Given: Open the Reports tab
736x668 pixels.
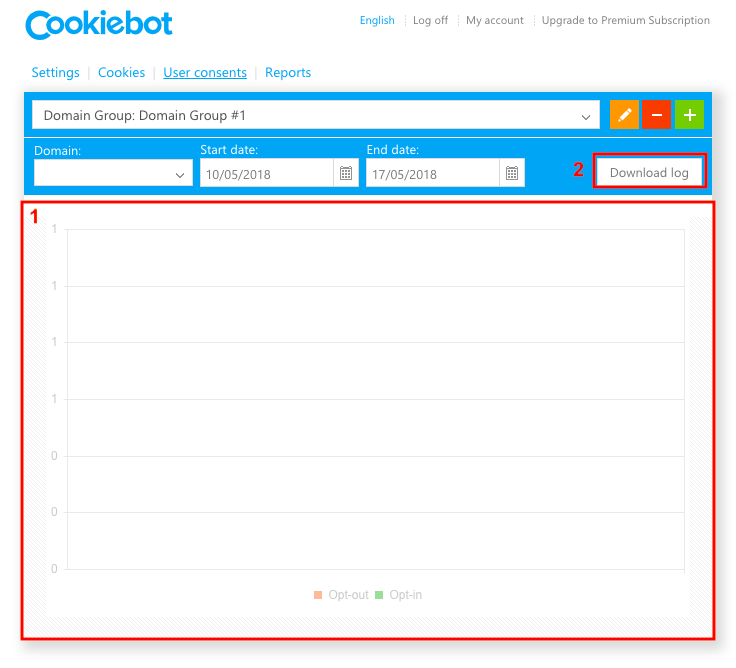Looking at the screenshot, I should [x=288, y=73].
